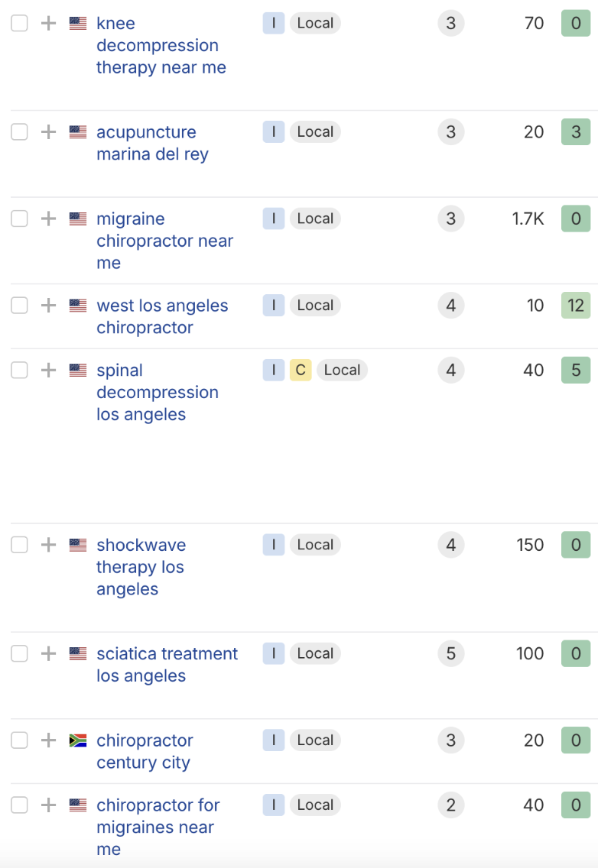
Task: Click the plus icon beside knee decompression therapy
Action: pyautogui.click(x=48, y=24)
